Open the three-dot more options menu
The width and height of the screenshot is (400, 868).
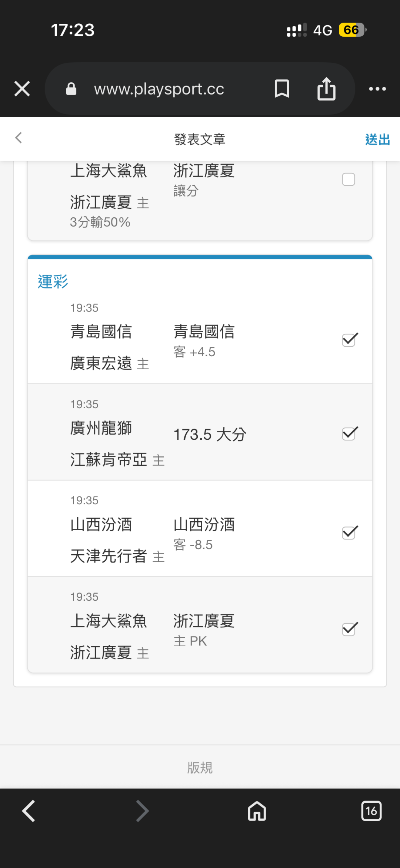377,89
